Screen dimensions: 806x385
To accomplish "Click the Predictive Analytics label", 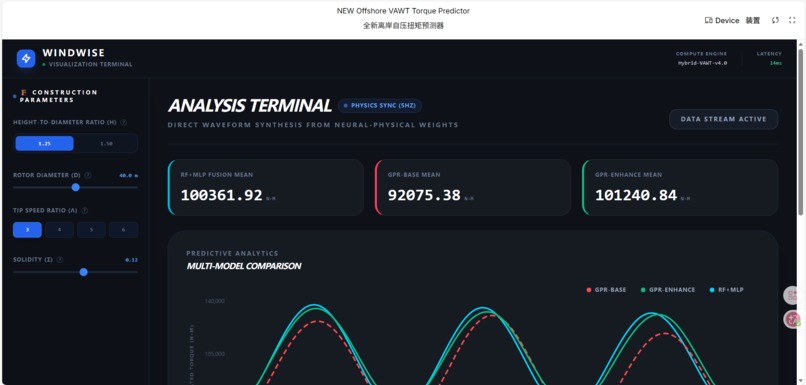I will click(232, 253).
